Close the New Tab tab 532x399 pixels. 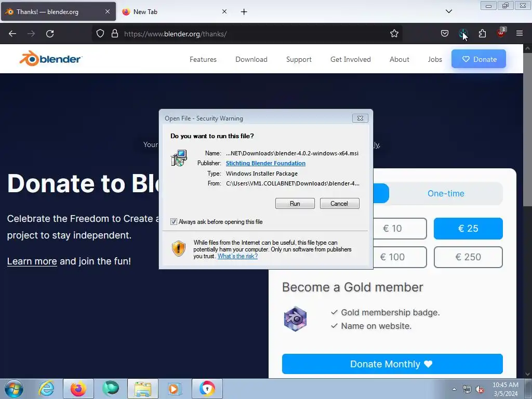[224, 11]
